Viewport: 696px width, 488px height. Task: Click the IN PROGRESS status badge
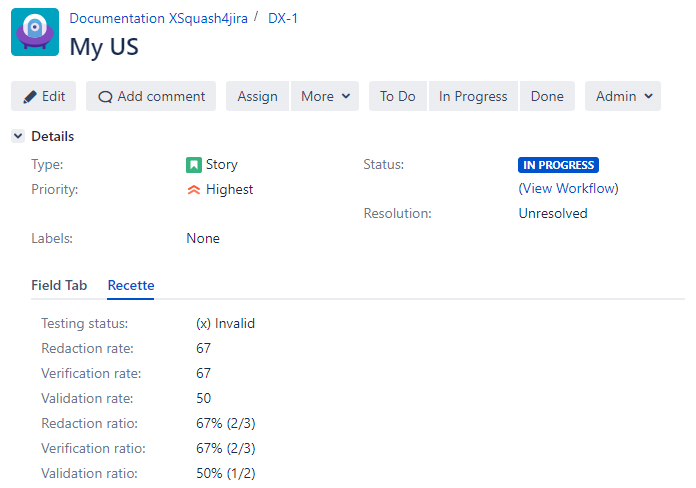click(558, 165)
